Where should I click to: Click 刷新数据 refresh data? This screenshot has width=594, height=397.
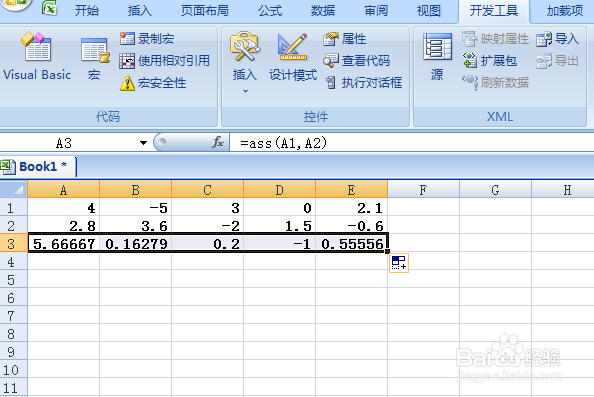(496, 82)
